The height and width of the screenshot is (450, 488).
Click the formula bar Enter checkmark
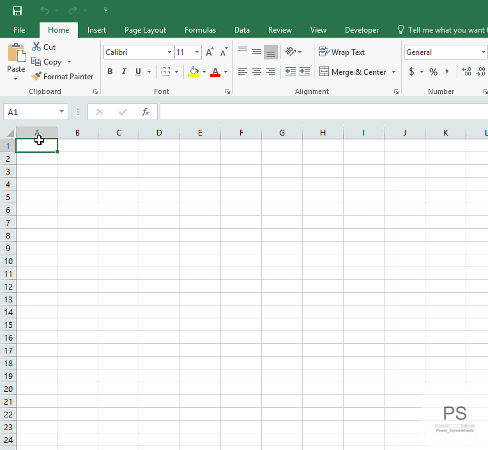coord(123,112)
